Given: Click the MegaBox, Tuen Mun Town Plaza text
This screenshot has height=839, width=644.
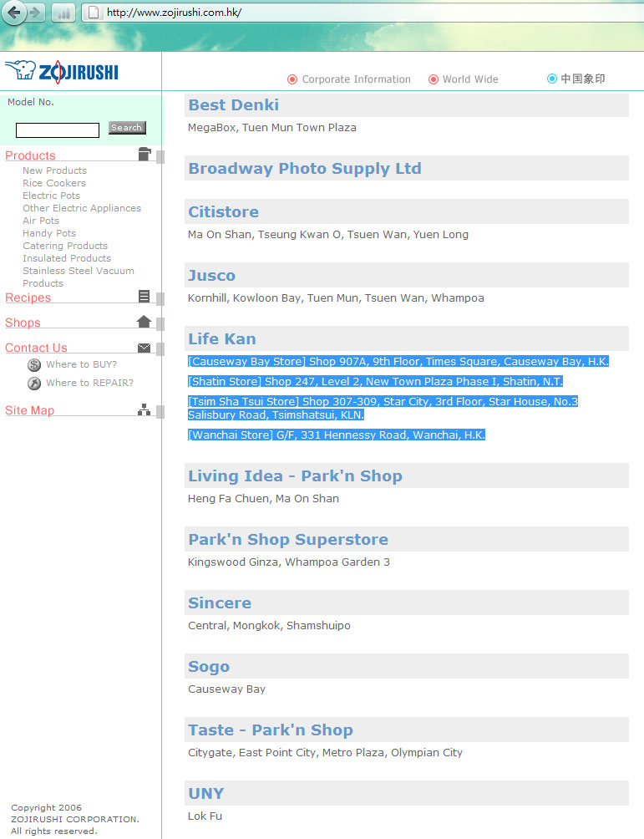Looking at the screenshot, I should coord(272,127).
